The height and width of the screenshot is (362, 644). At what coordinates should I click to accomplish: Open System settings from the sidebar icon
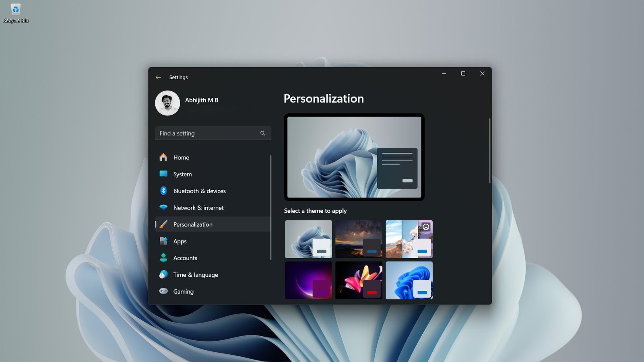[163, 174]
